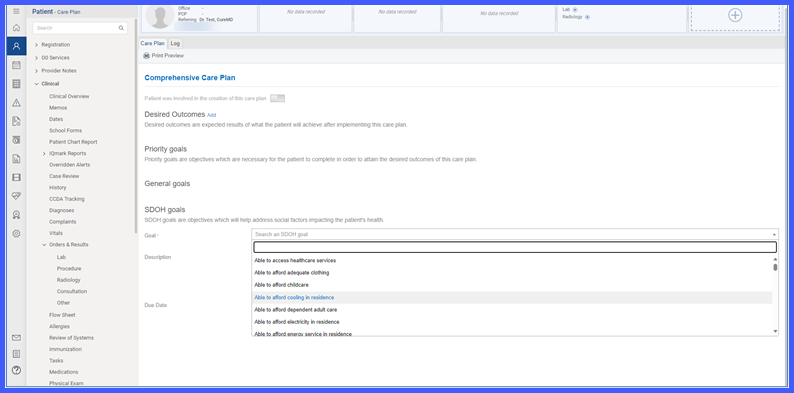Open the SDOH goal dropdown arrow
Screen dimensions: 794x393
pos(774,234)
